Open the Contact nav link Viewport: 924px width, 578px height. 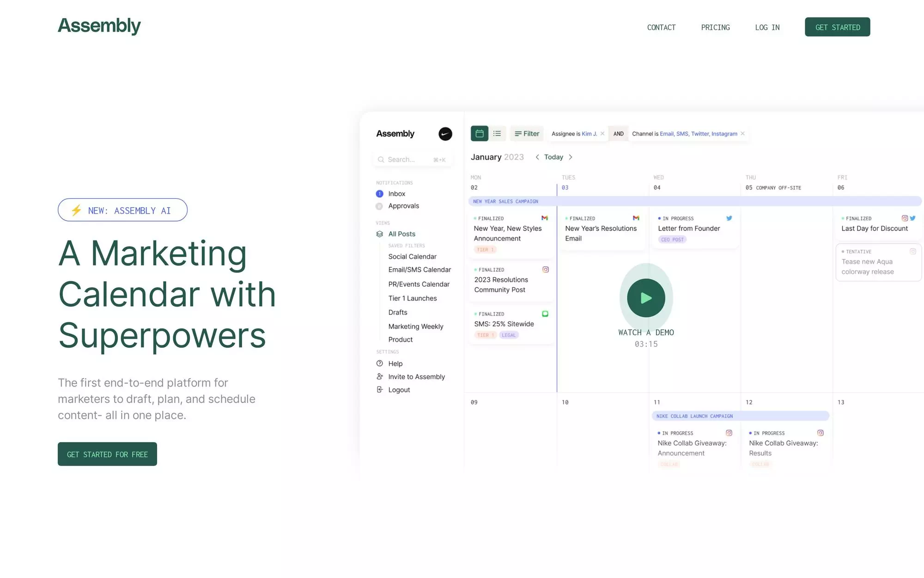pos(661,27)
